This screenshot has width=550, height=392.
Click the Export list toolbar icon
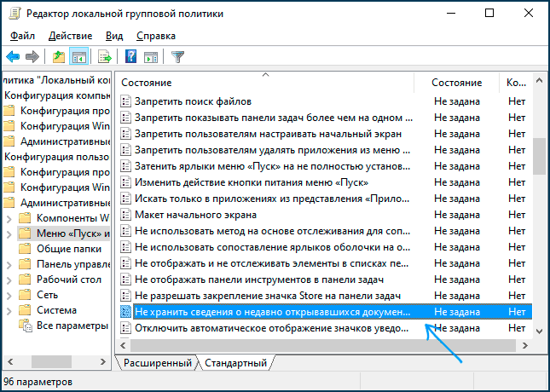pyautogui.click(x=105, y=56)
